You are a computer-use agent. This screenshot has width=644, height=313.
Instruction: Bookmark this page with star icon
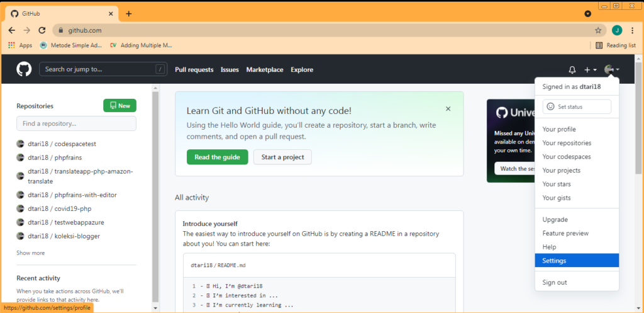pos(598,30)
